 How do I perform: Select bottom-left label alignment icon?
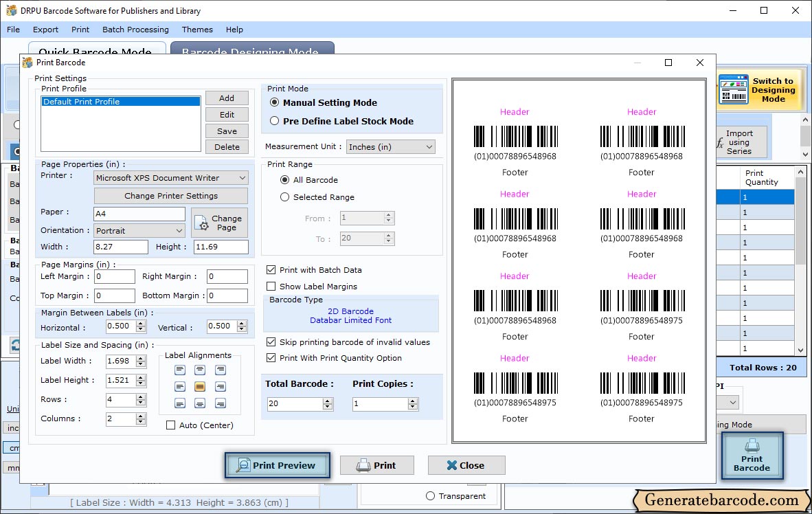pyautogui.click(x=180, y=403)
